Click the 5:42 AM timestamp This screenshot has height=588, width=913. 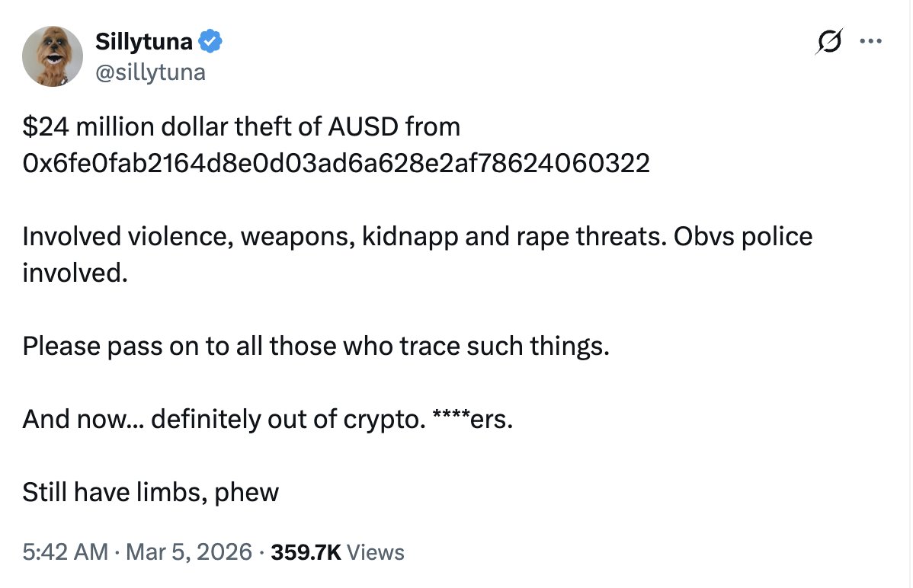65,552
